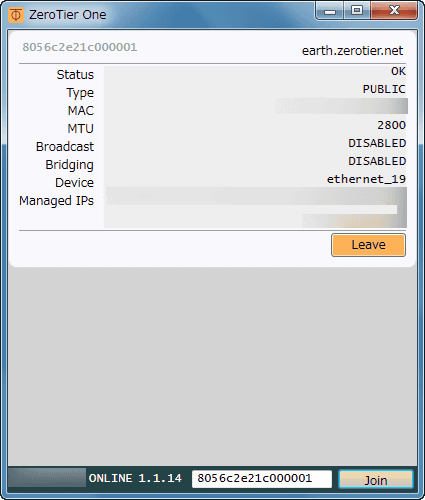
Task: Click the Broadcast label
Action: 65,147
